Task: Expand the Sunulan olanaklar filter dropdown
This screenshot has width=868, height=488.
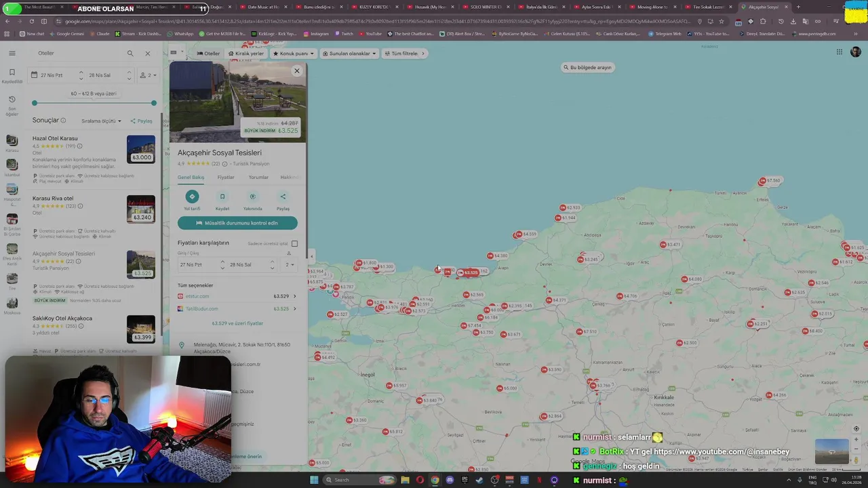Action: click(349, 54)
